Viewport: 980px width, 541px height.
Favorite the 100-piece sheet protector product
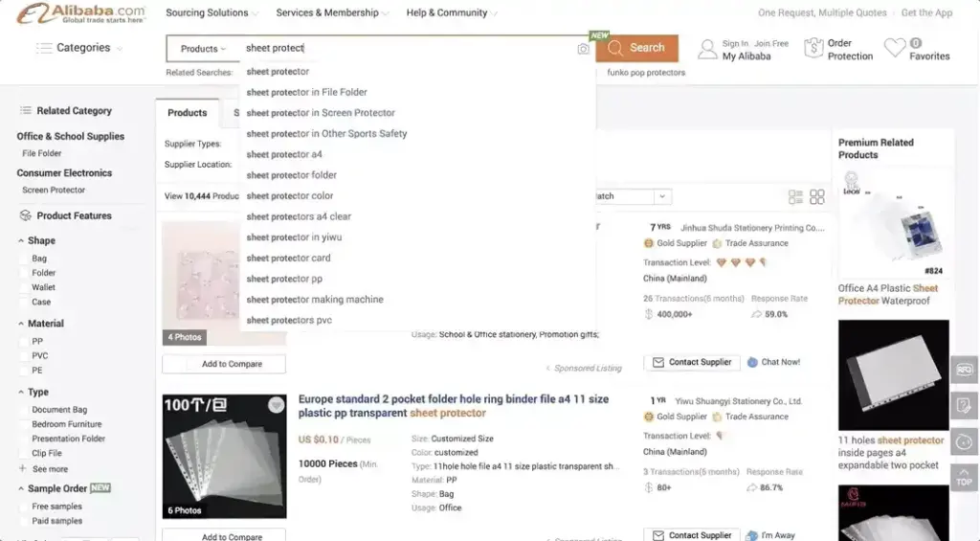(276, 405)
